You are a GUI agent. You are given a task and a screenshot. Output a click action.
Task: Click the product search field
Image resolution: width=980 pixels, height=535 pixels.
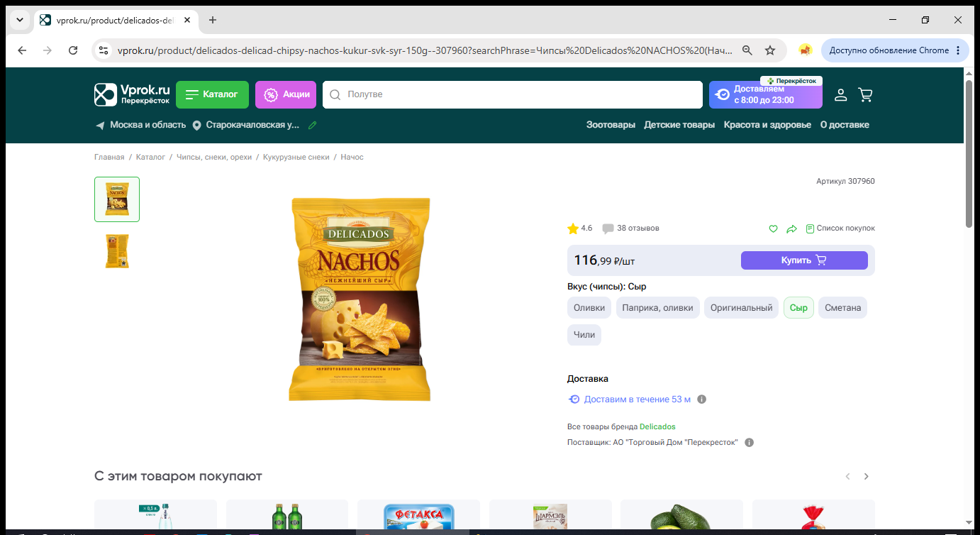click(x=513, y=94)
